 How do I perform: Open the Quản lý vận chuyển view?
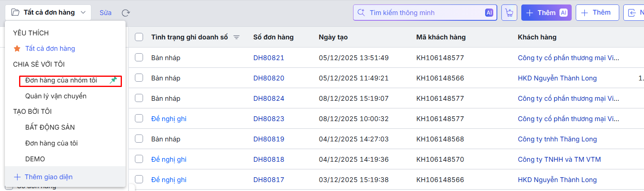coord(56,96)
